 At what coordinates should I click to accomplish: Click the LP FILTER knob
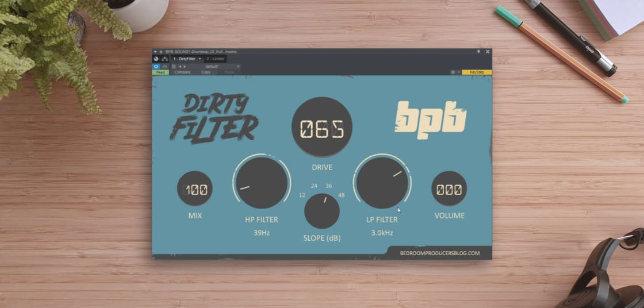(x=382, y=183)
